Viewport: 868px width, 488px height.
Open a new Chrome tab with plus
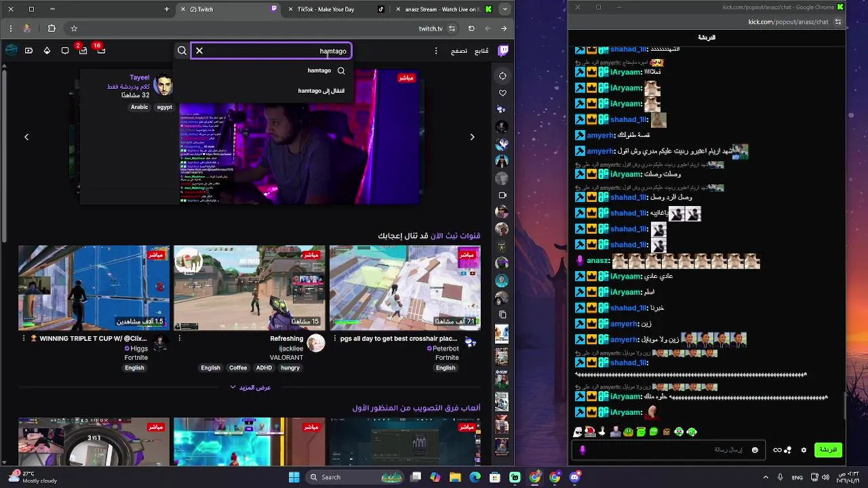tap(167, 9)
